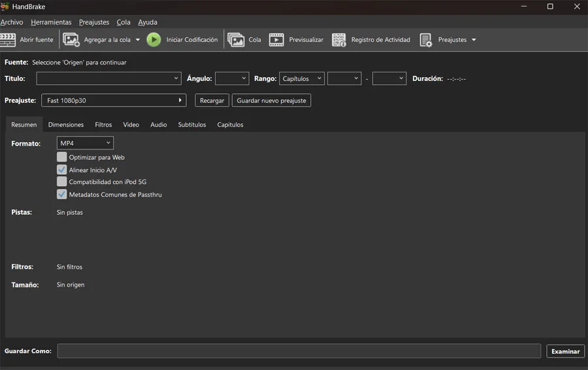Switch to the Capitulos tab
This screenshot has height=370, width=588.
(230, 125)
